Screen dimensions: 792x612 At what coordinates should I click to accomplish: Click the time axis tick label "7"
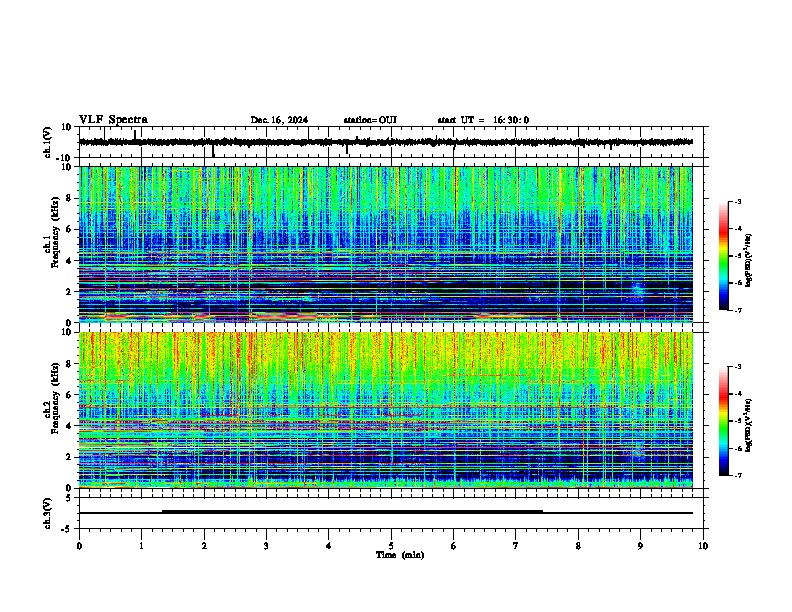[x=516, y=546]
